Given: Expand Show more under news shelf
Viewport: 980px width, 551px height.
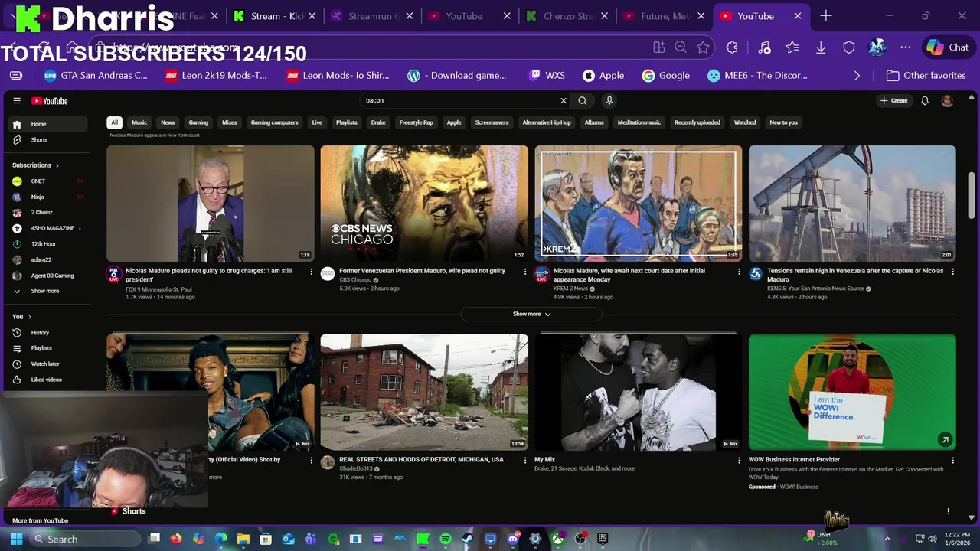Looking at the screenshot, I should pyautogui.click(x=531, y=314).
